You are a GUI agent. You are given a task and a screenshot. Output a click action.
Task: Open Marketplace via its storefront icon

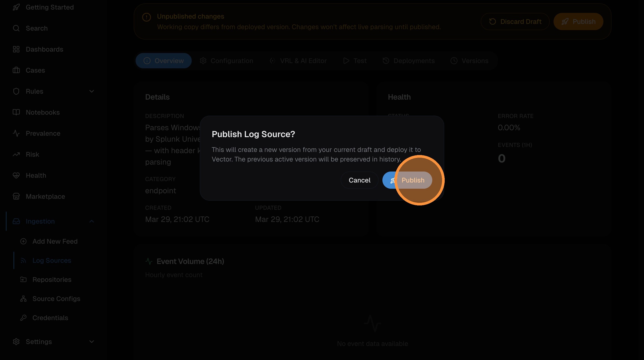point(16,196)
